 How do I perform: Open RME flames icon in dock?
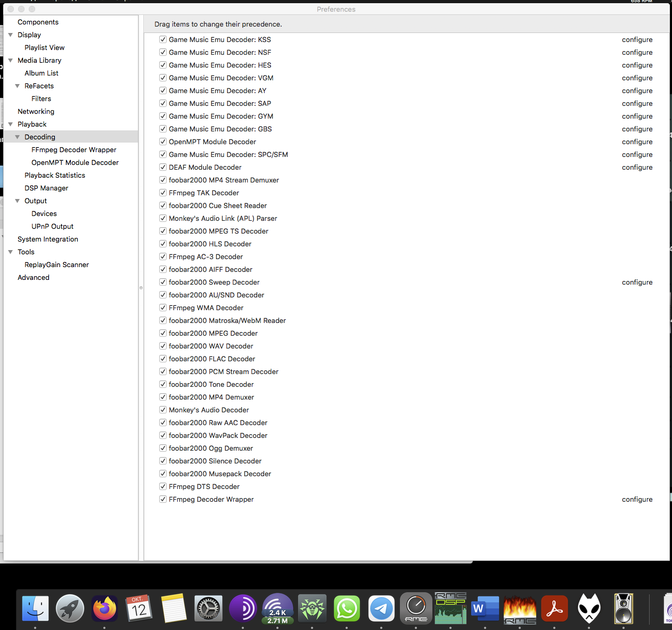point(520,609)
